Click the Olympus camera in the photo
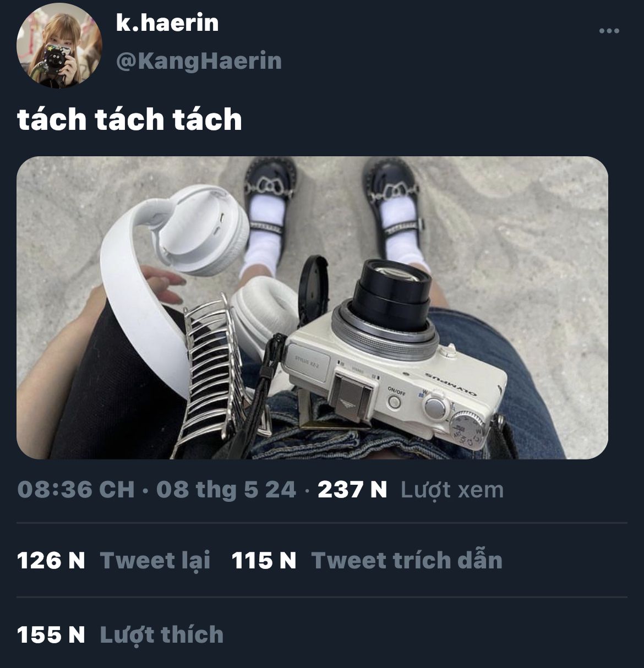644x668 pixels. coord(396,357)
